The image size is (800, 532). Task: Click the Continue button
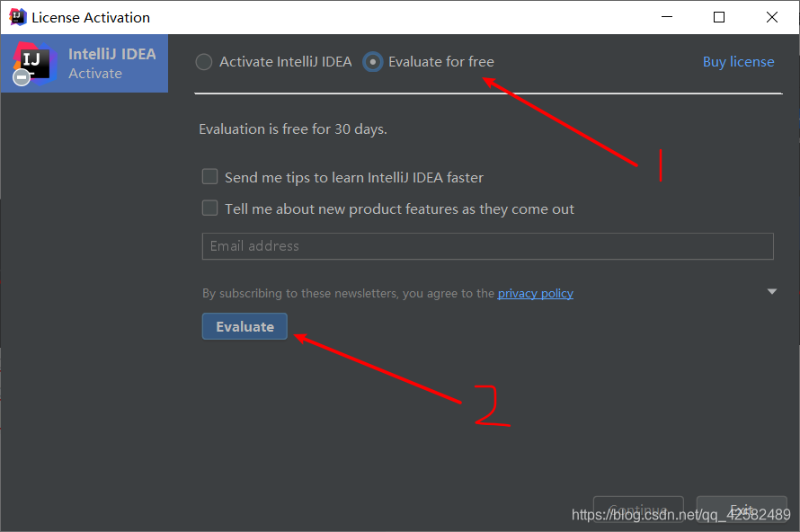638,509
